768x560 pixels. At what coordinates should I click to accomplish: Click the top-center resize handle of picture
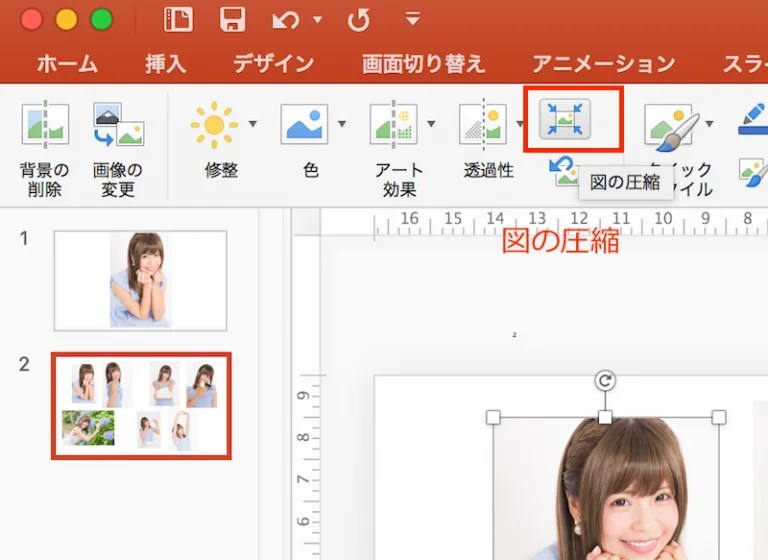click(x=605, y=417)
